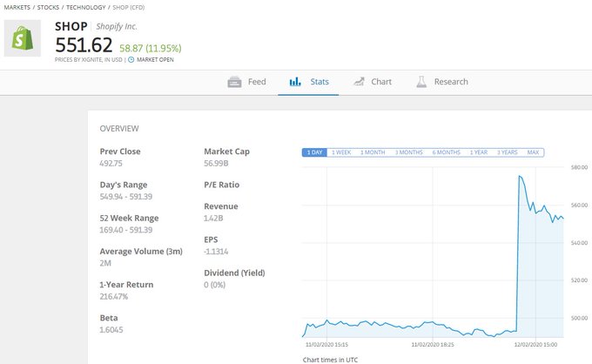Select the 1 WEEK chart range
The image size is (592, 364).
click(x=341, y=152)
